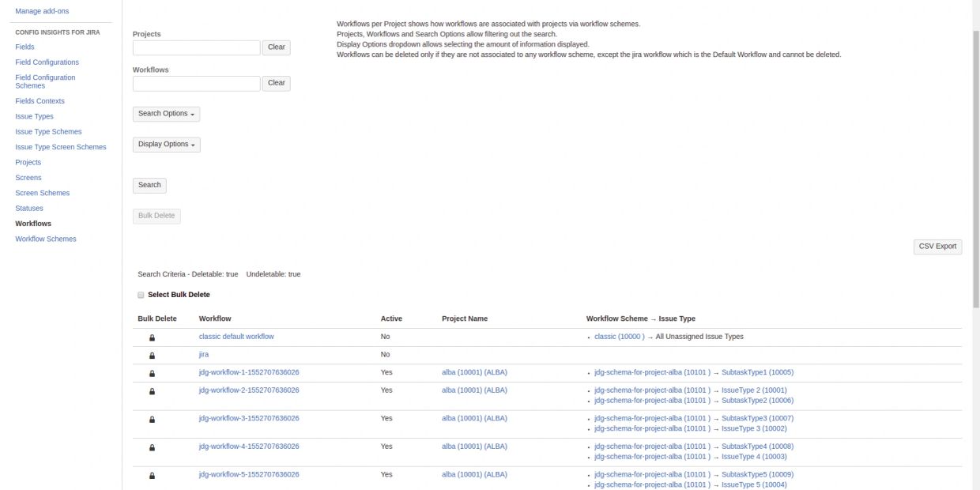
Task: Open alba project link in jdg-workflow-3 row
Action: coord(474,418)
